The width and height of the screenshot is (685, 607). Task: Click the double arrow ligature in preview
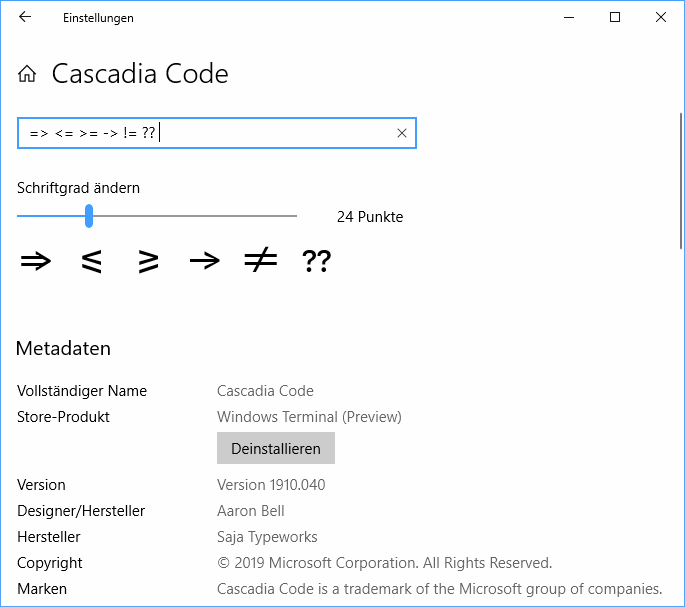tap(36, 262)
